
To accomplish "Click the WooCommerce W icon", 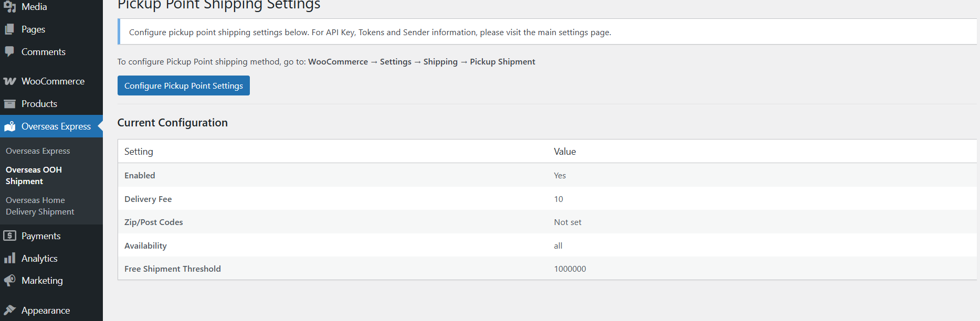I will (9, 81).
